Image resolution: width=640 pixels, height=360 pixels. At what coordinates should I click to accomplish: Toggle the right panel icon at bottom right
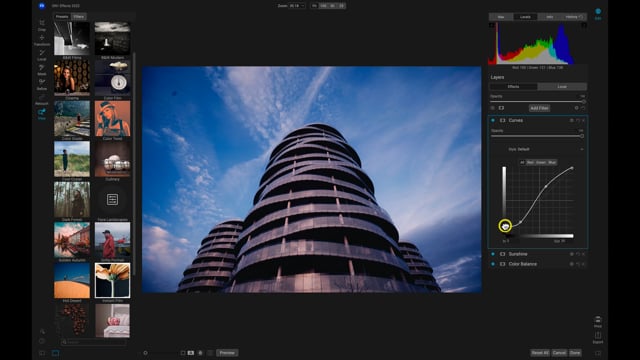pos(598,353)
